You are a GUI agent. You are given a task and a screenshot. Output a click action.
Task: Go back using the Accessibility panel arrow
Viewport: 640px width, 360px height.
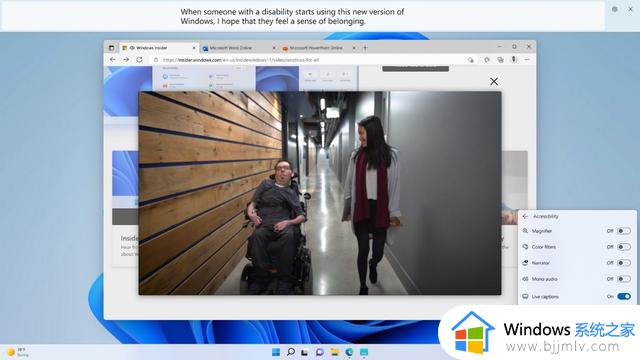tap(525, 216)
